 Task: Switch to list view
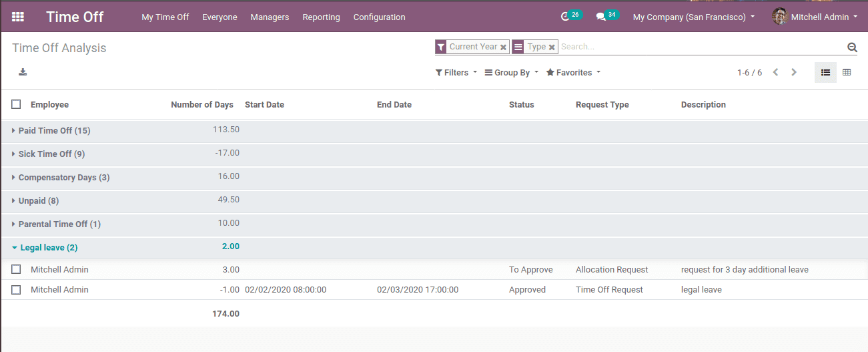tap(825, 72)
